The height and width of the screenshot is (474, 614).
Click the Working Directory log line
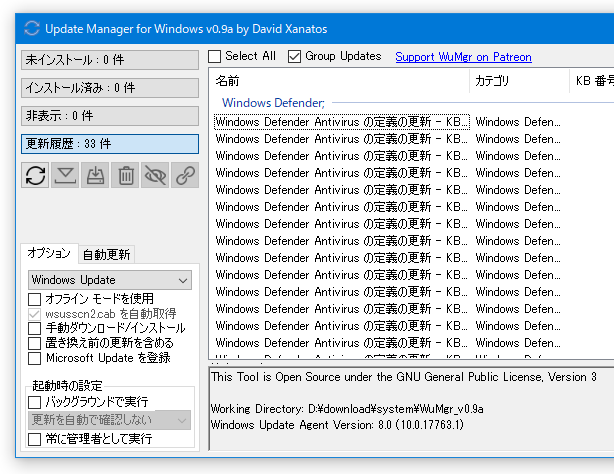point(347,409)
